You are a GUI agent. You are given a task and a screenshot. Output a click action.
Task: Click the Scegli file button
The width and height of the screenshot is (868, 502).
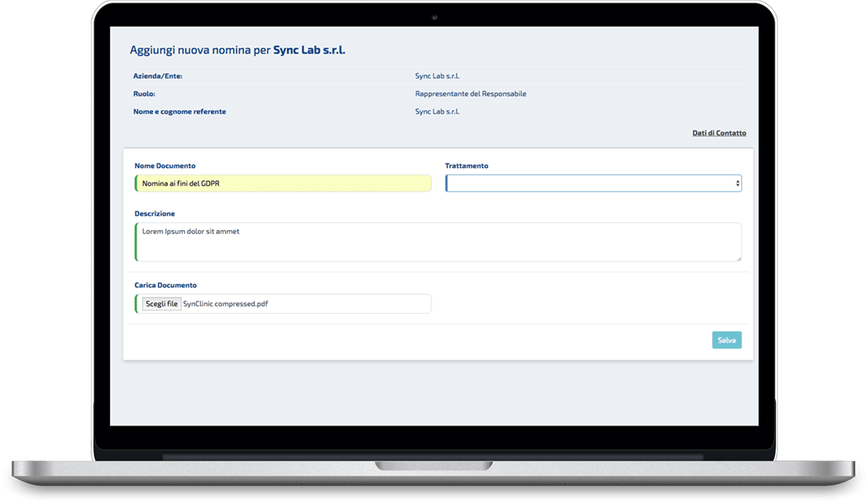tap(162, 303)
